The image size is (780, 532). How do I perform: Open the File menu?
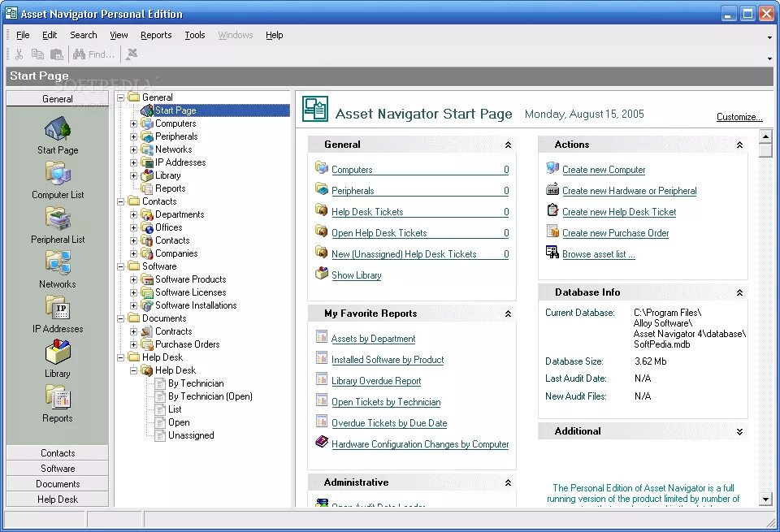[23, 35]
